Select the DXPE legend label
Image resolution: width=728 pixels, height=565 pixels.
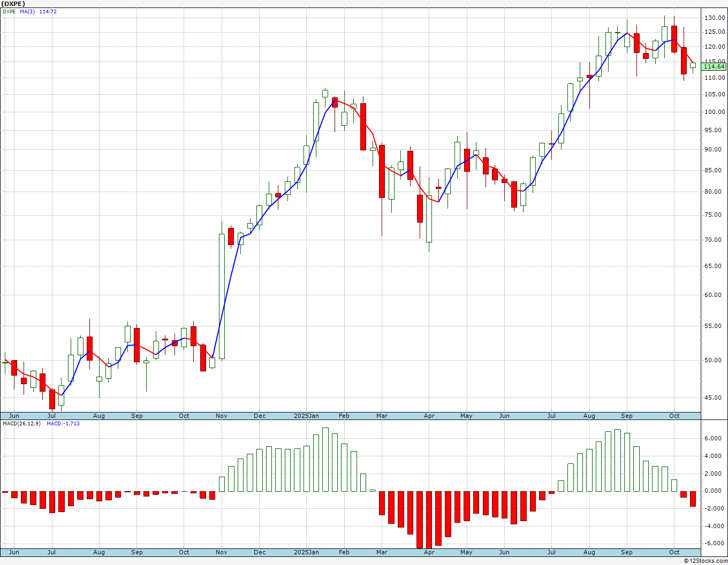click(x=9, y=11)
